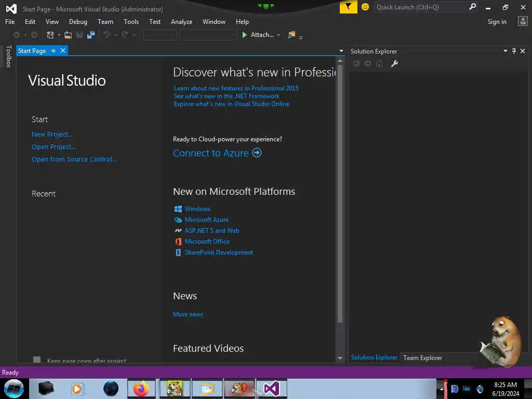Open the Visual Studio logo system menu
532x399 pixels.
pyautogui.click(x=11, y=8)
